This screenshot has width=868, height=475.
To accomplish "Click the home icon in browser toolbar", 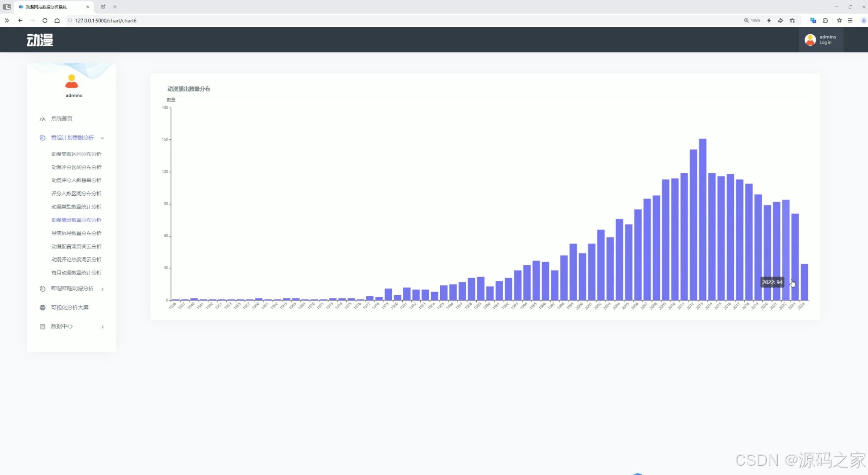I will 57,21.
